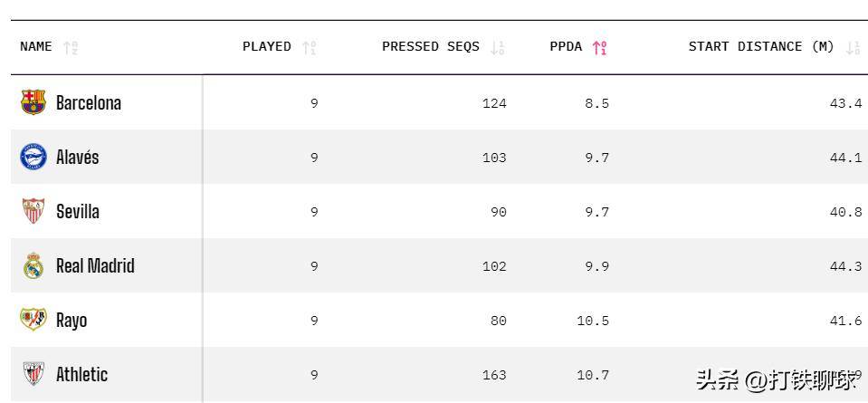Open the Athletic team name link
868x403 pixels.
81,374
